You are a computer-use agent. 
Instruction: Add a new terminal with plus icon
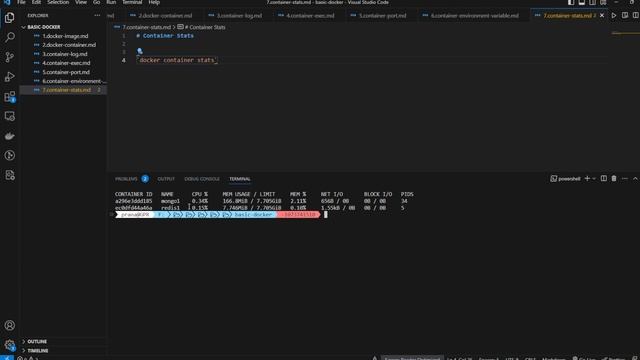[587, 178]
